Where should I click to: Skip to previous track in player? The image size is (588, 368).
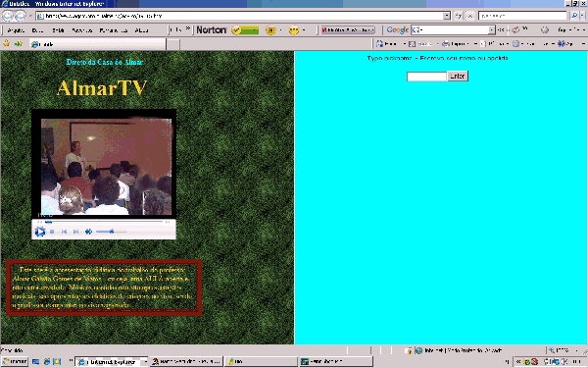click(64, 232)
